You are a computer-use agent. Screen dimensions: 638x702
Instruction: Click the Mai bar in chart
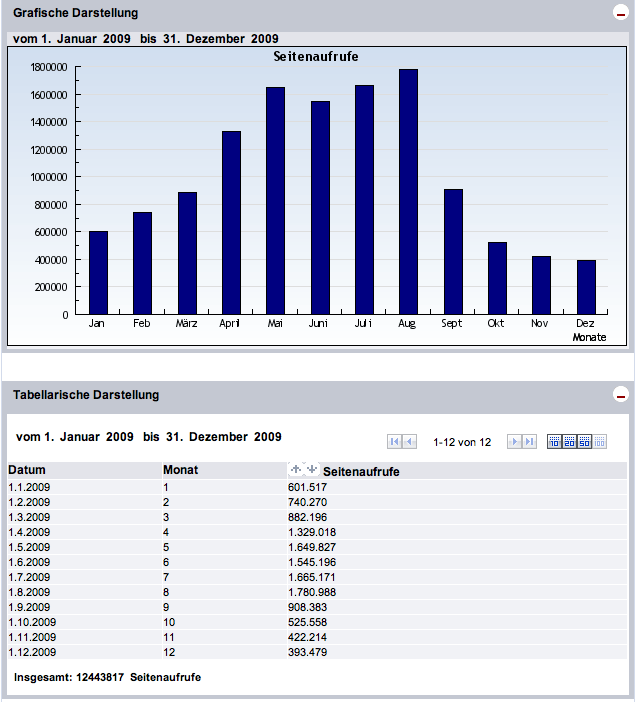pyautogui.click(x=275, y=201)
